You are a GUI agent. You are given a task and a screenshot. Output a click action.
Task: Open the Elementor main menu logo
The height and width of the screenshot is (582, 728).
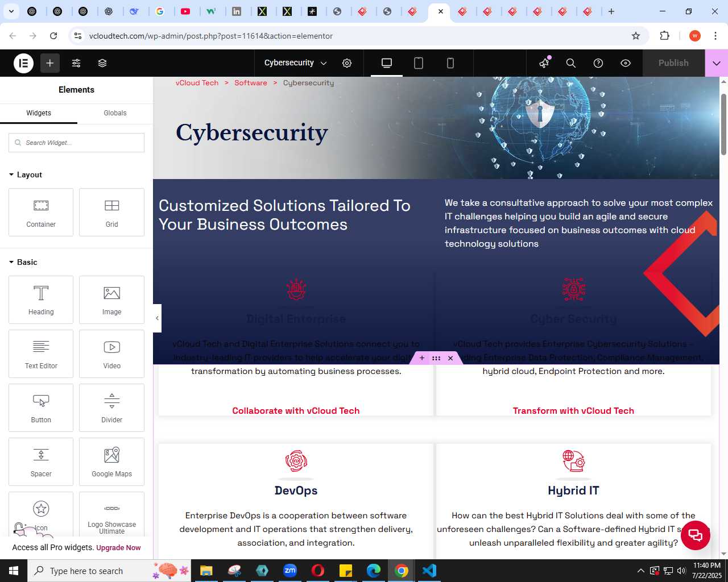coord(23,63)
